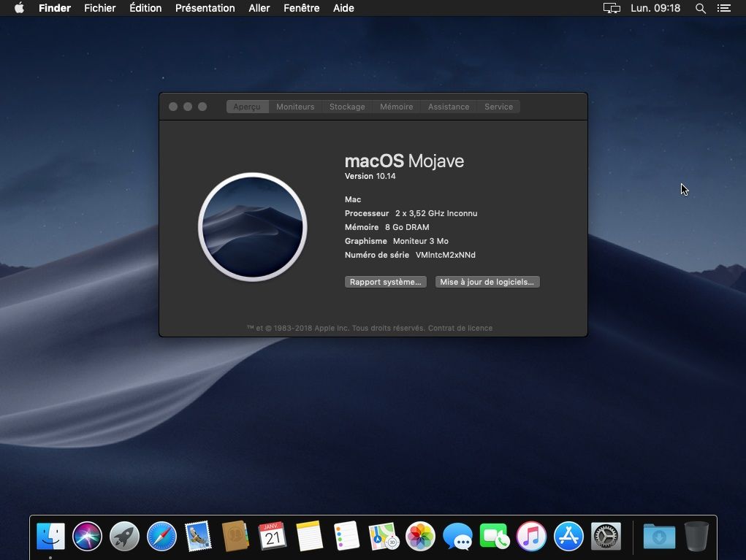The image size is (746, 560).
Task: Open Trash in the Dock
Action: click(x=696, y=536)
